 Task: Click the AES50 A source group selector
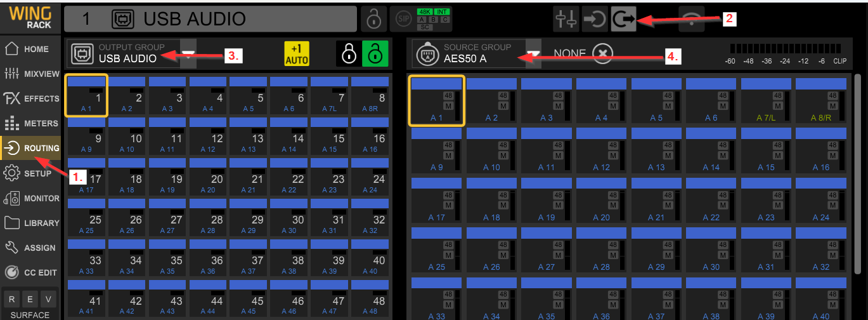click(477, 55)
